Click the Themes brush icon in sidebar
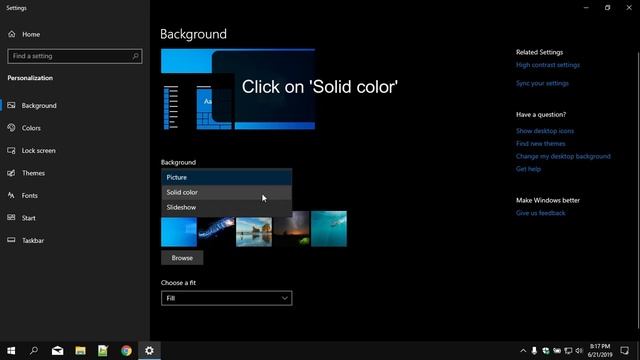The image size is (640, 360). click(11, 173)
